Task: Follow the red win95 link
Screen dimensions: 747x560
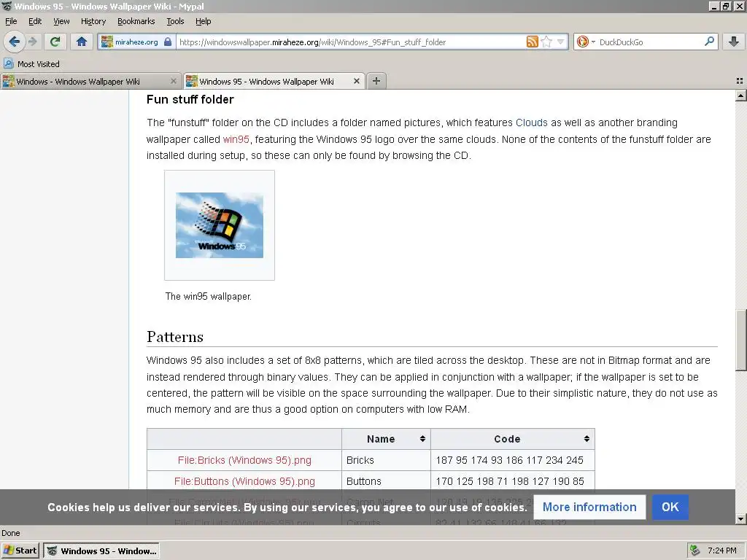Action: click(236, 139)
